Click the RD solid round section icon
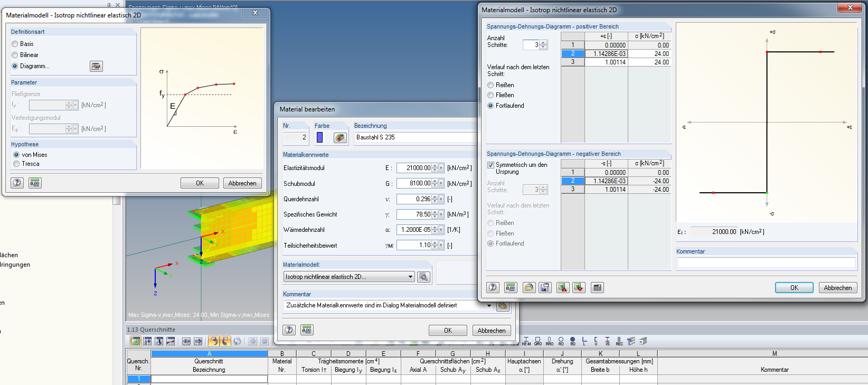Viewport: 868px width, 385px height. tap(573, 341)
